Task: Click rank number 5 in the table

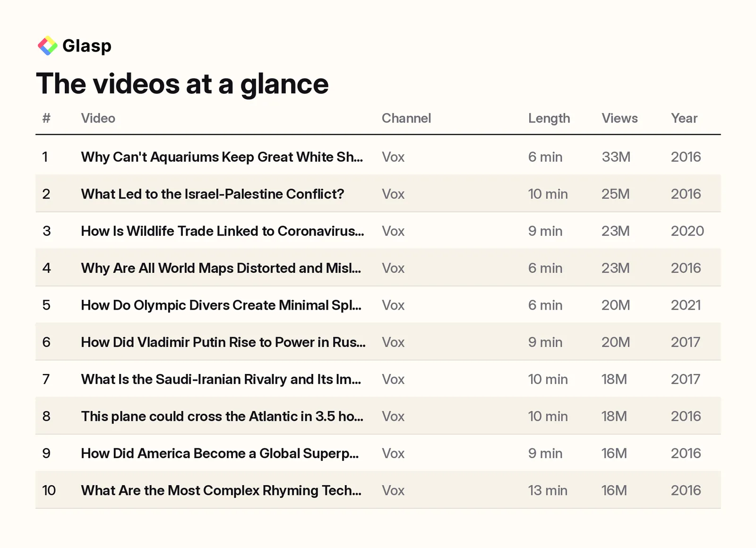Action: (46, 305)
